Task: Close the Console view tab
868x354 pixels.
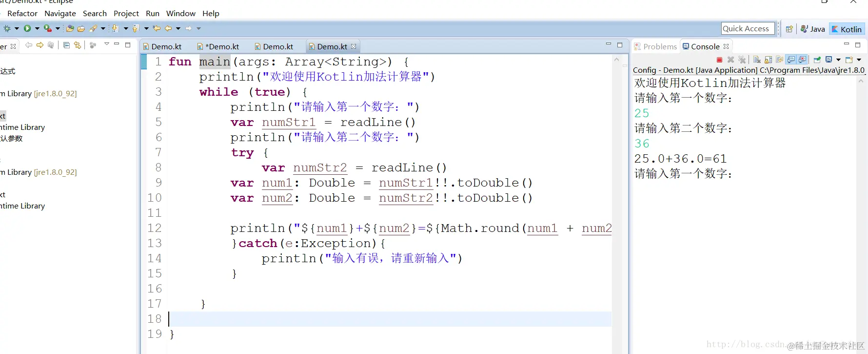Action: (726, 46)
